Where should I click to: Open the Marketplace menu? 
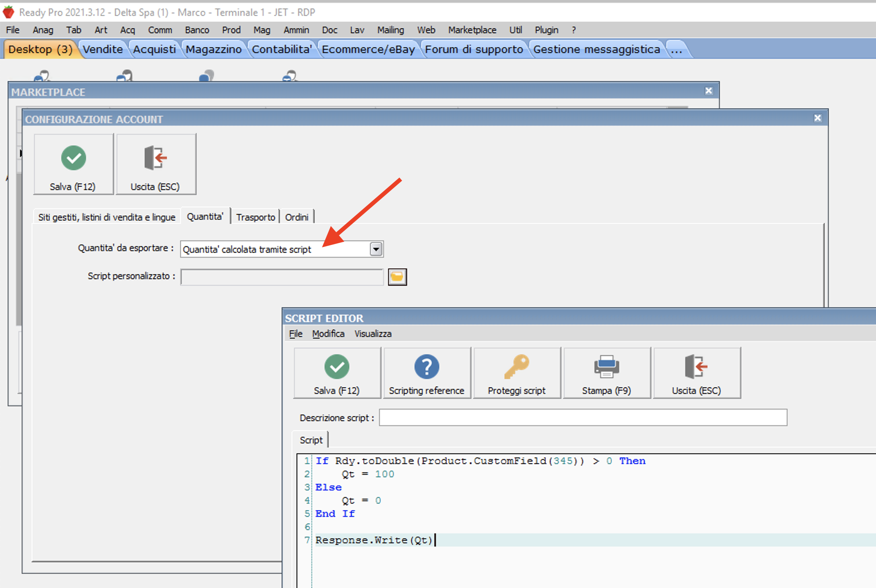pos(472,30)
